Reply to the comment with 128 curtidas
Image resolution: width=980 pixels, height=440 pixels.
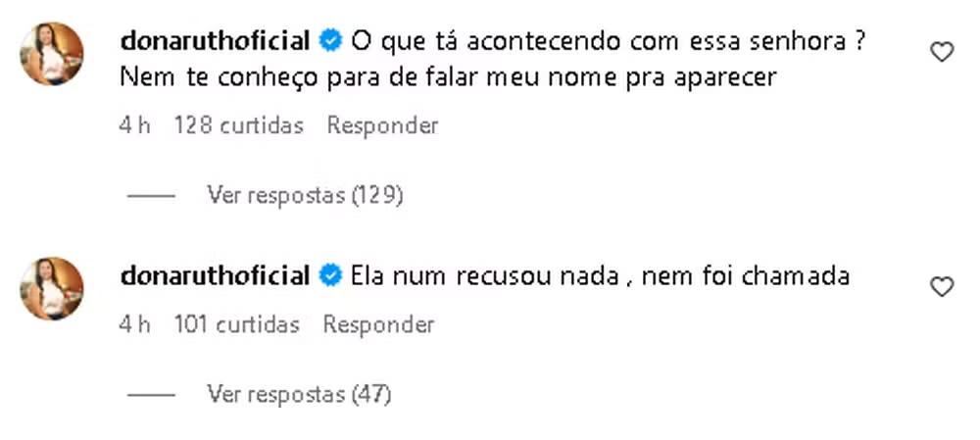[x=382, y=125]
